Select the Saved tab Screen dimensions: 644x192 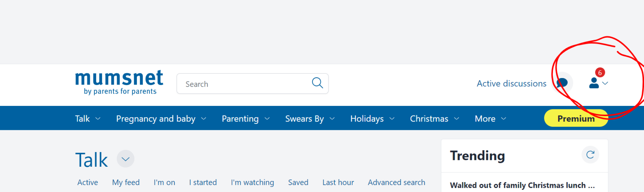click(298, 182)
